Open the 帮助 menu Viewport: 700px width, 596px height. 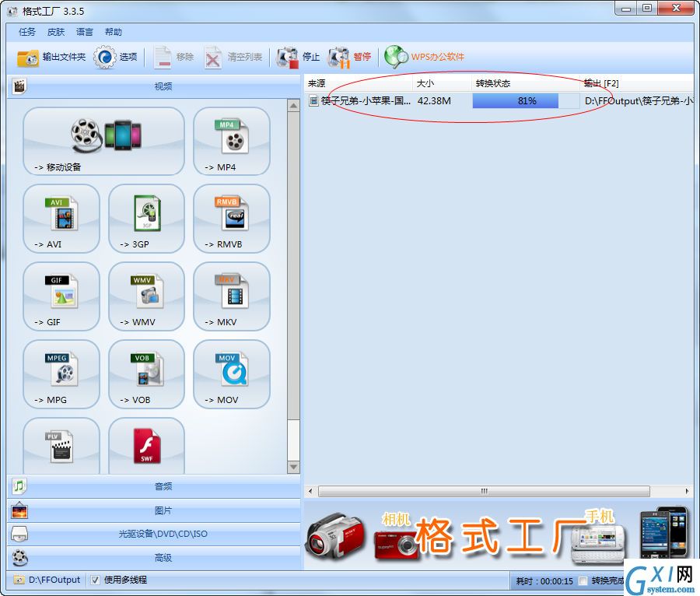pos(113,32)
